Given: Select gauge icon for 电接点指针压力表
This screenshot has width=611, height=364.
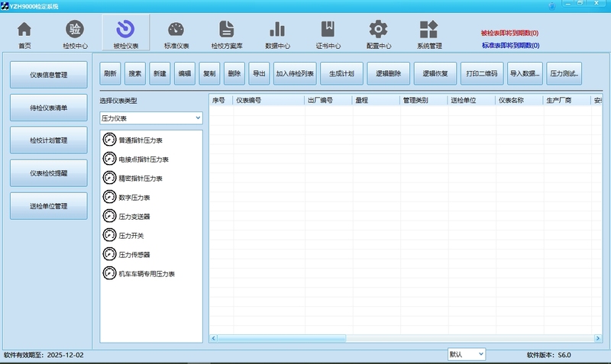Looking at the screenshot, I should coord(109,159).
